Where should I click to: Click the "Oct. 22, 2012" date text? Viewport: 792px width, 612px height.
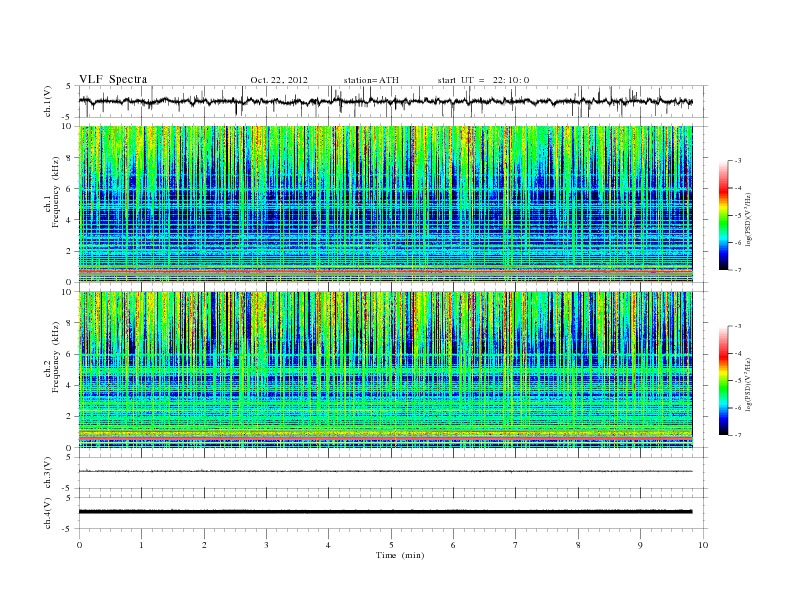point(279,80)
